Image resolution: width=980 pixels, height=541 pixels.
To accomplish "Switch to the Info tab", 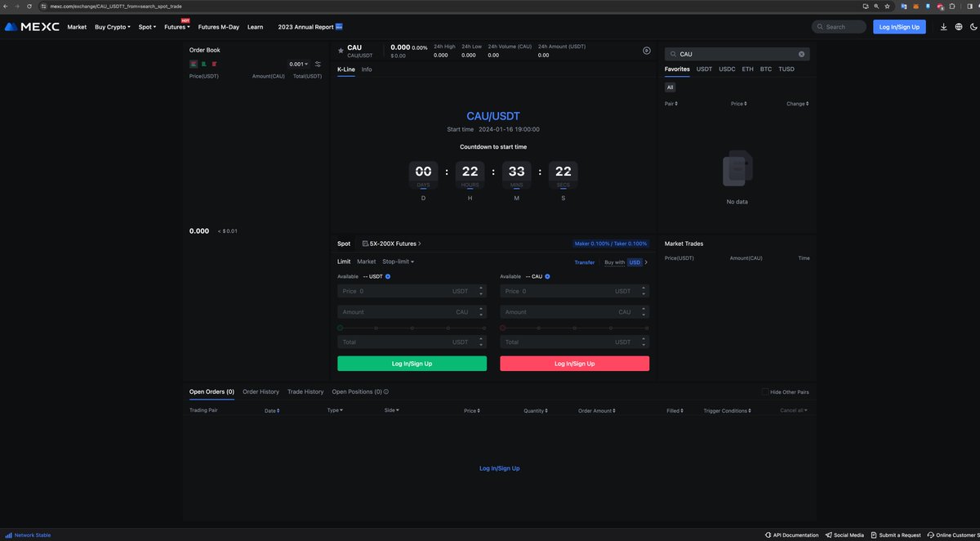I will pos(367,69).
